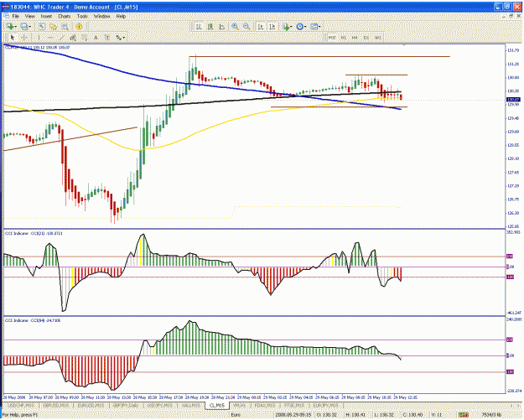Expand the Periods dropdown arrow
This screenshot has height=420, width=524.
[x=305, y=26]
